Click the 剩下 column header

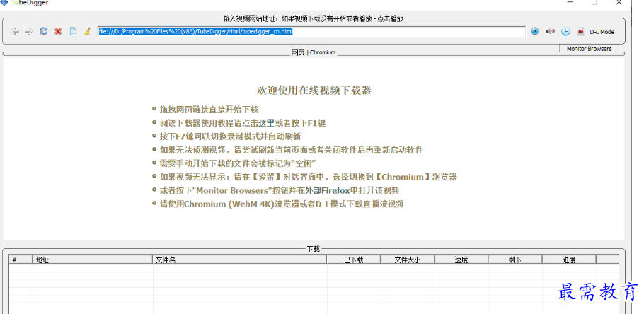(x=515, y=260)
